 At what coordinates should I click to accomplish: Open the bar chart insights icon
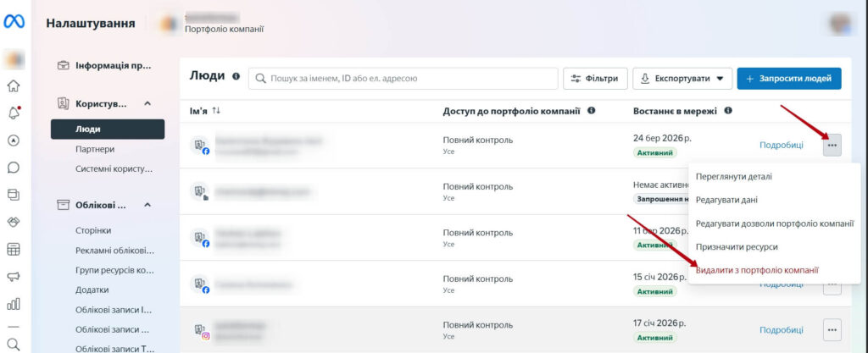(14, 303)
